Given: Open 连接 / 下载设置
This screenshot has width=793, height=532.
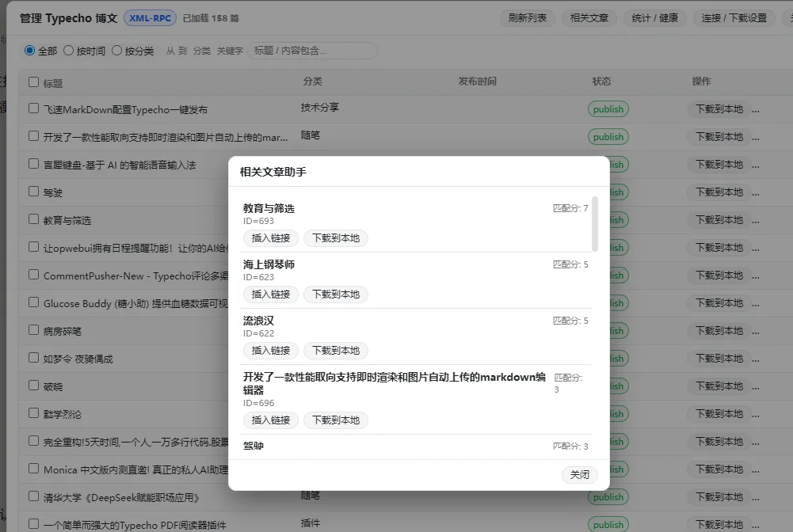Looking at the screenshot, I should 734,17.
